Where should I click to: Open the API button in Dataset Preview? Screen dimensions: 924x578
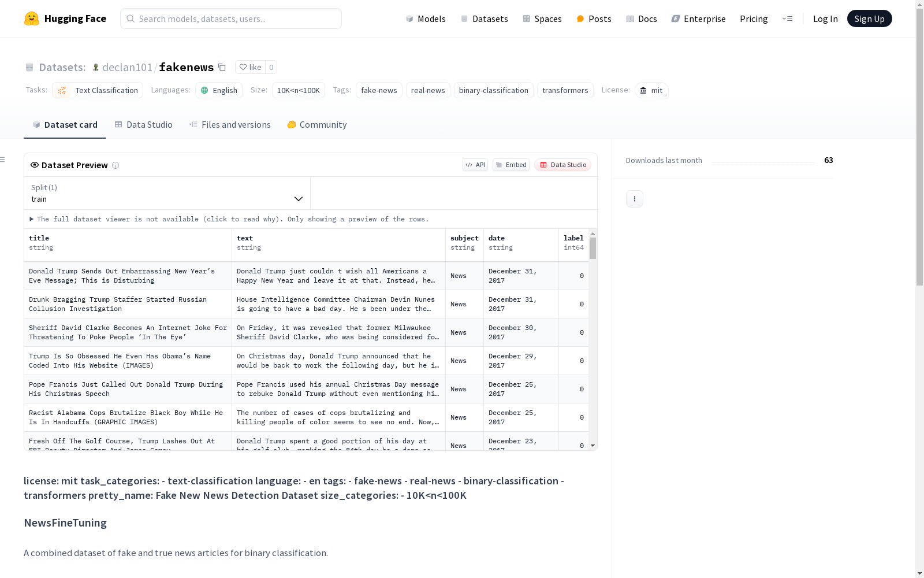click(x=475, y=165)
